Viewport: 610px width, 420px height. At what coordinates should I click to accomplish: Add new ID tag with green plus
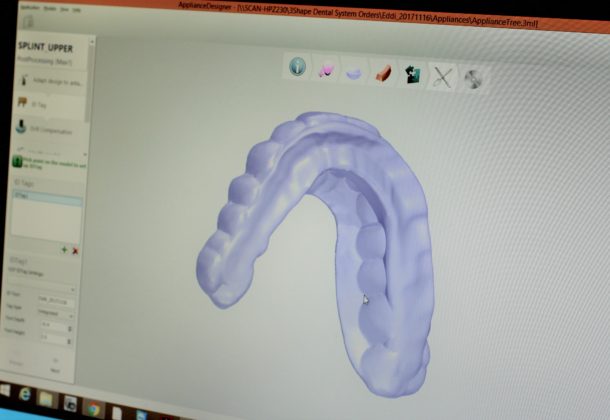(x=64, y=250)
